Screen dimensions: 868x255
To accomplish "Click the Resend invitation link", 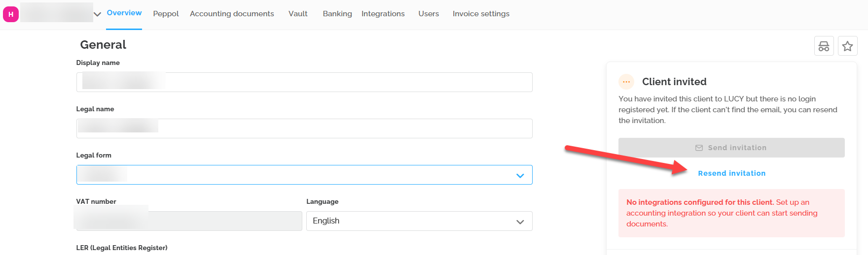I will tap(731, 173).
